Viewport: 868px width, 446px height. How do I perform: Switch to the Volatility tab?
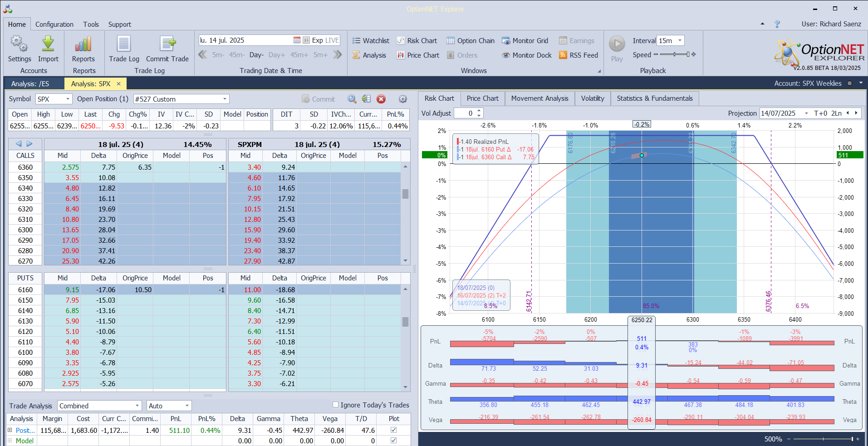click(593, 98)
